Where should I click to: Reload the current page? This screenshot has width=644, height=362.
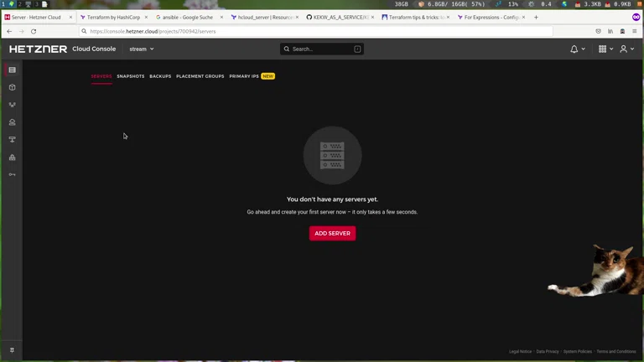tap(34, 31)
